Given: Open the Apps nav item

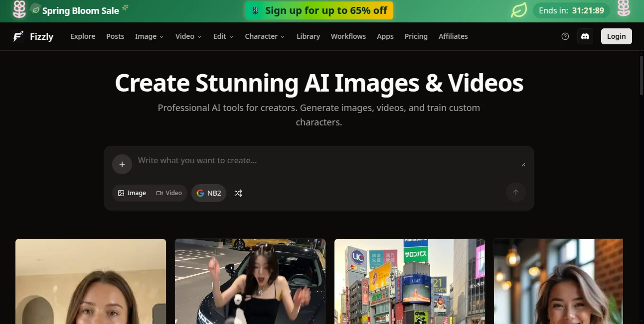Looking at the screenshot, I should click(x=385, y=36).
